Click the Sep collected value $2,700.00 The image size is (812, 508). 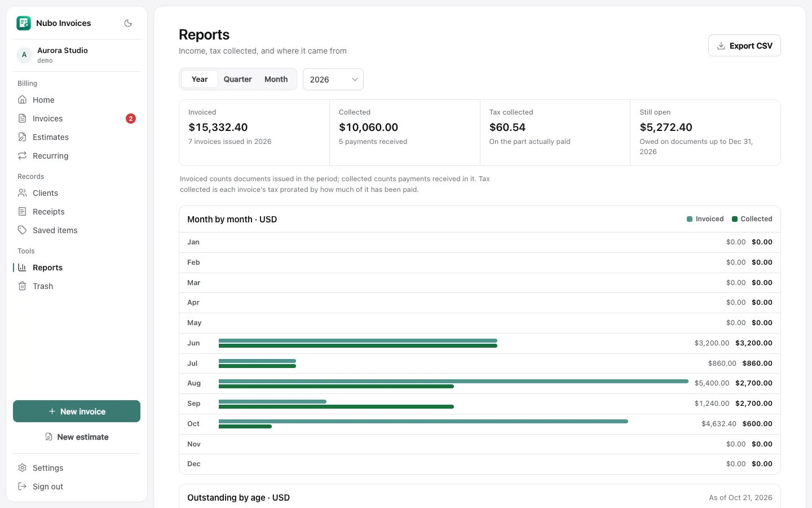click(x=754, y=404)
